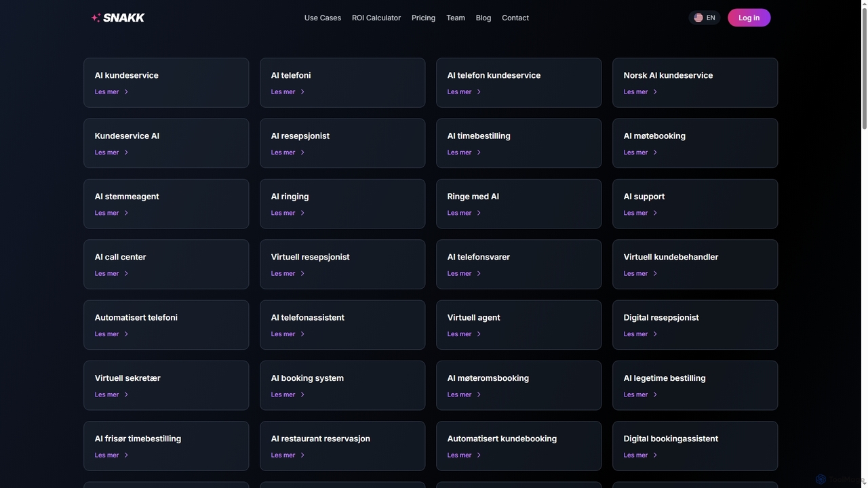This screenshot has height=488, width=868.
Task: Open the Blog page
Action: (x=484, y=18)
